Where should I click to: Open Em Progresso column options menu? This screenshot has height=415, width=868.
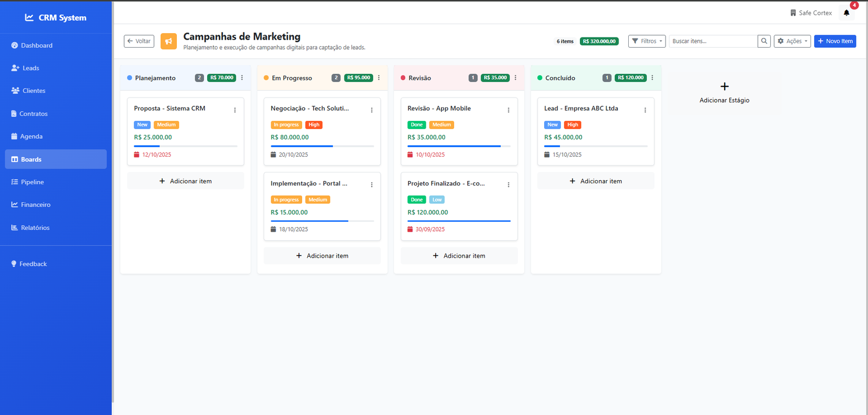point(379,78)
